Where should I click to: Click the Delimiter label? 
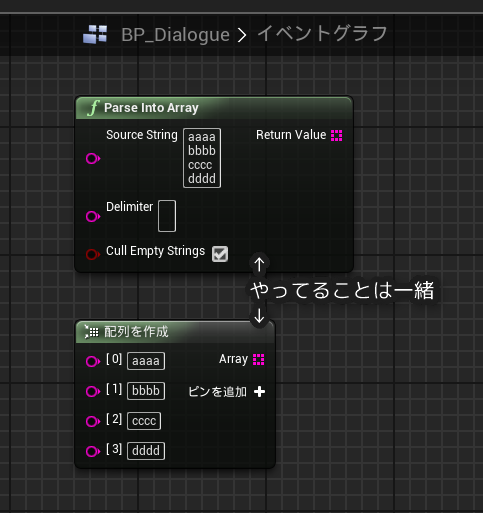(129, 207)
